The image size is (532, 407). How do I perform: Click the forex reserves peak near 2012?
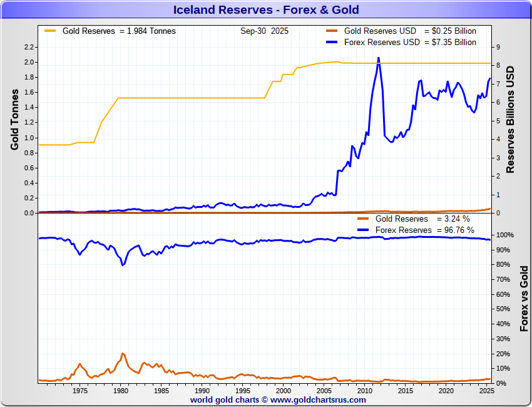379,58
